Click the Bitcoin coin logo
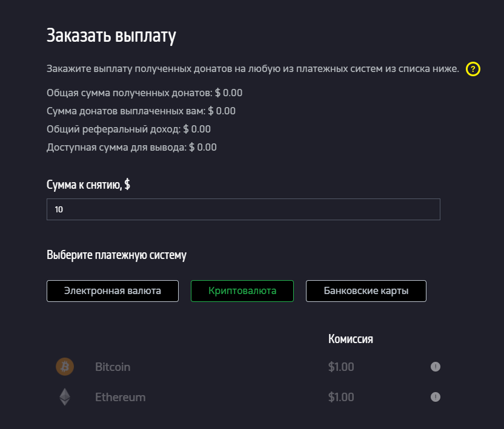The width and height of the screenshot is (504, 429). [x=64, y=367]
